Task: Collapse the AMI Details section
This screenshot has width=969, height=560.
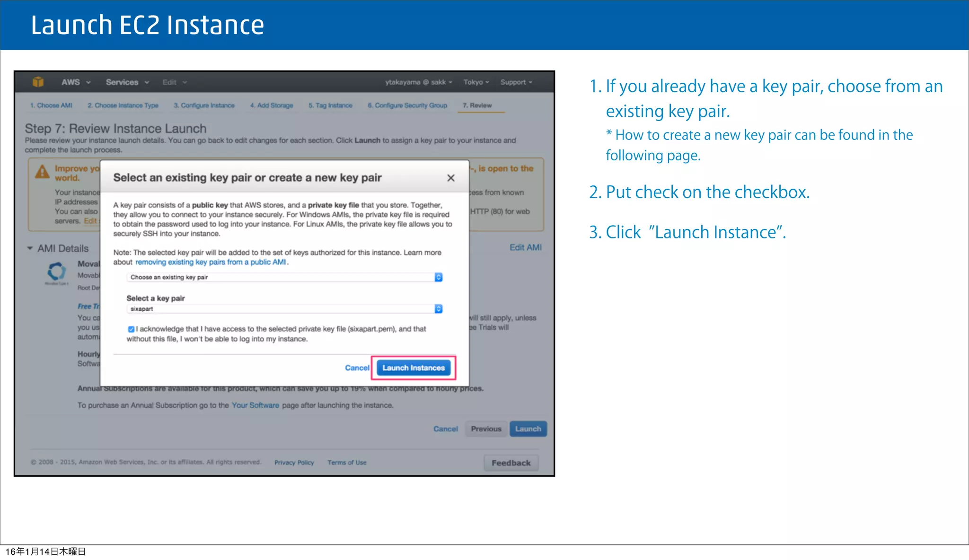Action: point(30,248)
